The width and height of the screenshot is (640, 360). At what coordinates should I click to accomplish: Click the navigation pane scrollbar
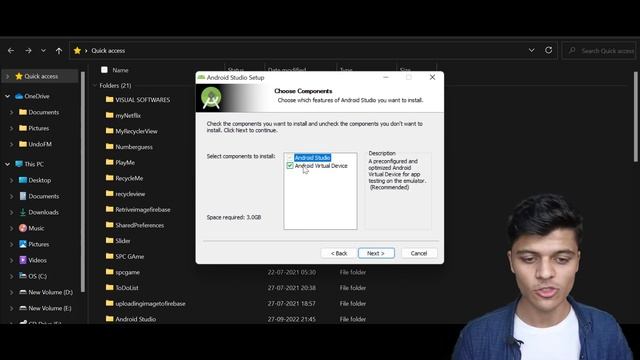click(83, 182)
